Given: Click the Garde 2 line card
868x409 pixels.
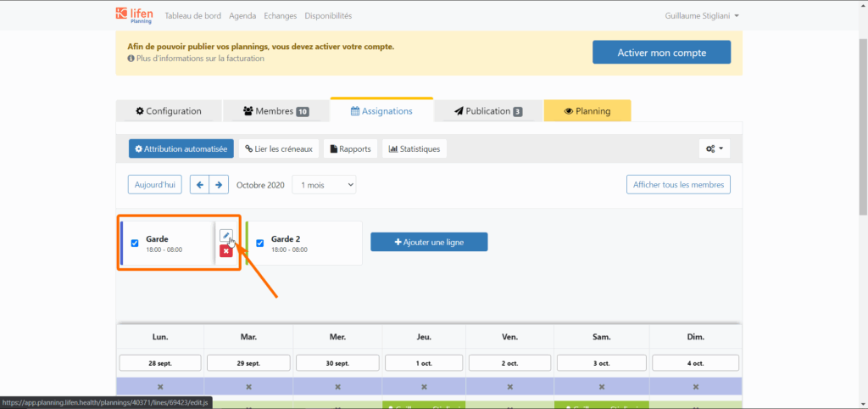Looking at the screenshot, I should point(304,244).
